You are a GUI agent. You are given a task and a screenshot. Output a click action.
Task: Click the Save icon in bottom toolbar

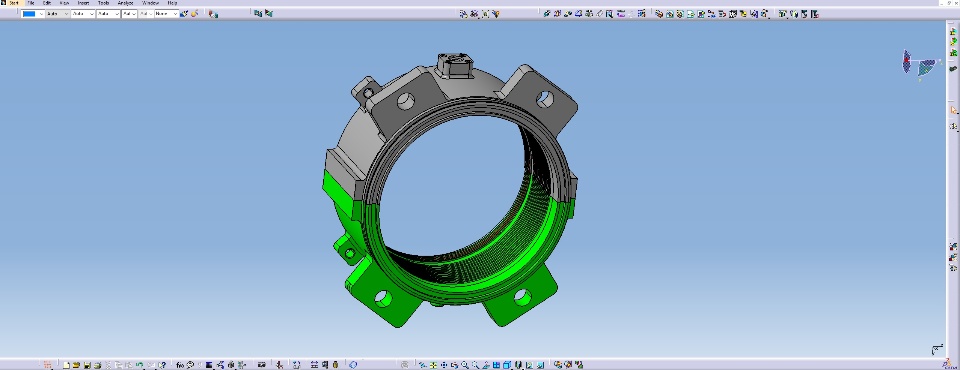88,365
